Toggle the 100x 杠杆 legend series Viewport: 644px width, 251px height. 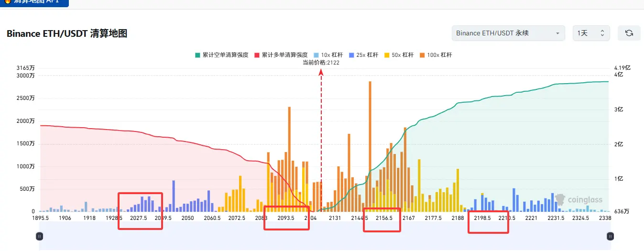tap(436, 55)
